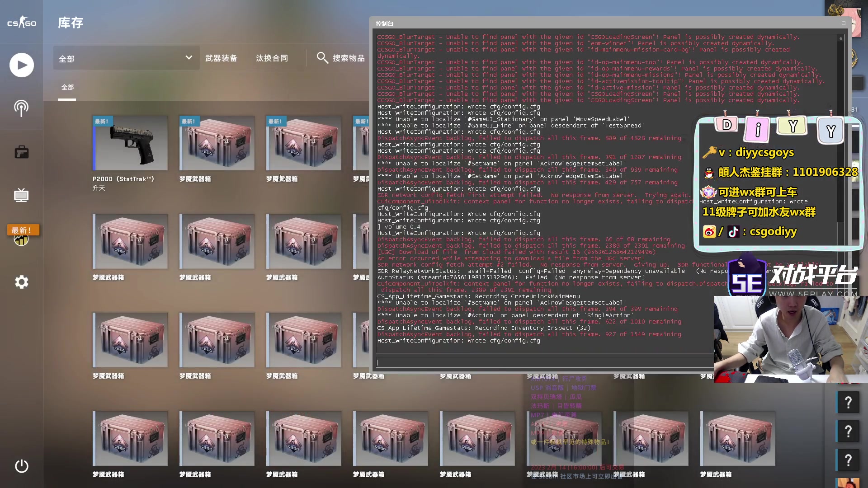
Task: Select the '#GameUI_Fire' localize warning line
Action: [x=511, y=126]
